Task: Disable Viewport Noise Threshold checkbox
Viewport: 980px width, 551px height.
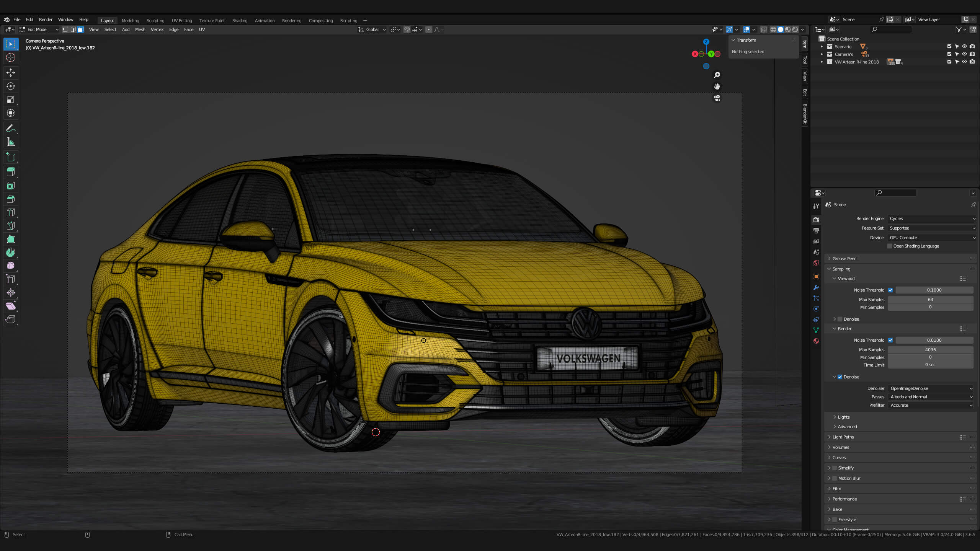Action: point(890,290)
